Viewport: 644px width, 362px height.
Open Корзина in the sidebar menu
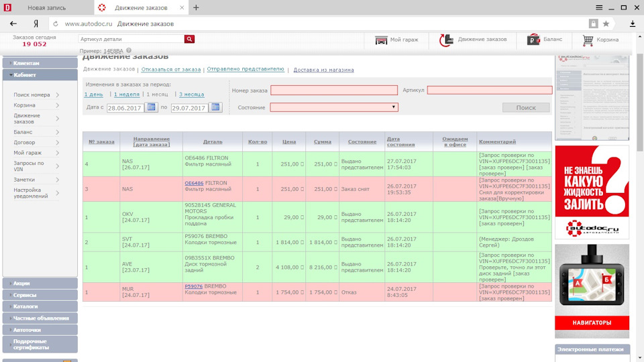(24, 105)
